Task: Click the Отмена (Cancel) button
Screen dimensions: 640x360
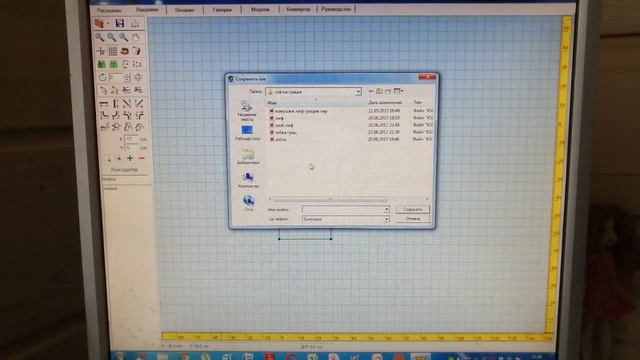Action: click(413, 219)
